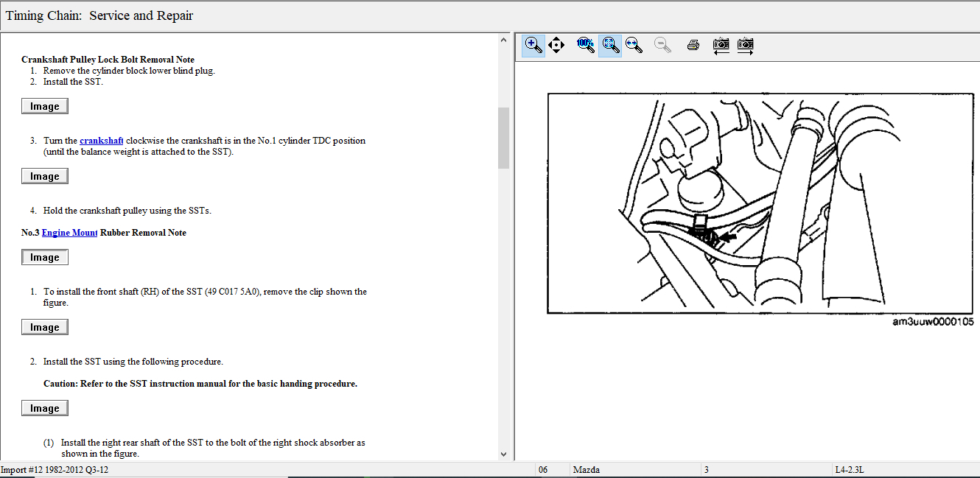
Task: Show Image for clip removal step
Action: (45, 328)
